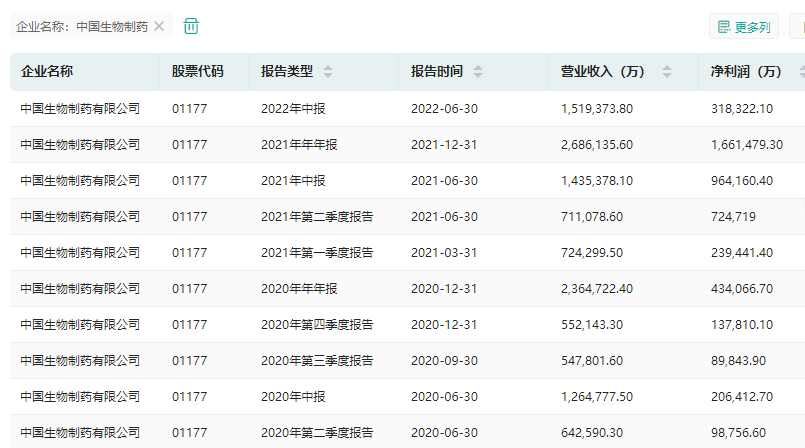Select 2020年第四季度报告 cell
Screen dimensions: 805x448
[317, 324]
